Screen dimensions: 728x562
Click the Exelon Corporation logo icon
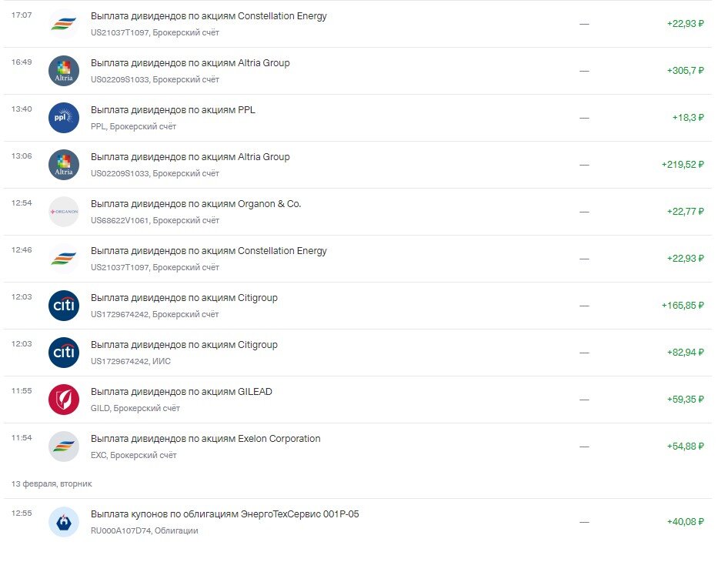coord(63,447)
